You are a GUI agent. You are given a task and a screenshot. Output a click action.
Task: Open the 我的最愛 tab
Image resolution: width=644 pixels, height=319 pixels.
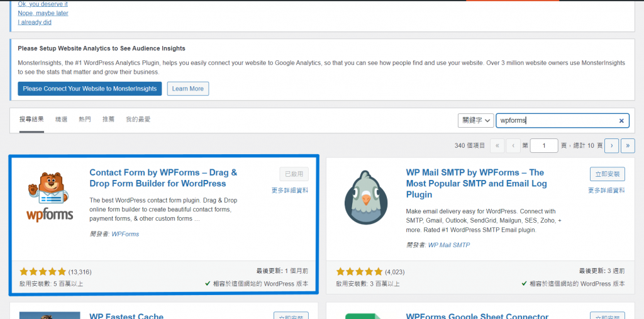click(x=138, y=120)
